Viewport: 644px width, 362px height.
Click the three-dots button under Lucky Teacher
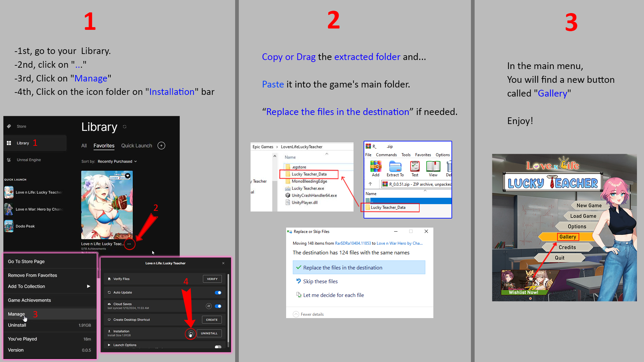[x=129, y=244]
